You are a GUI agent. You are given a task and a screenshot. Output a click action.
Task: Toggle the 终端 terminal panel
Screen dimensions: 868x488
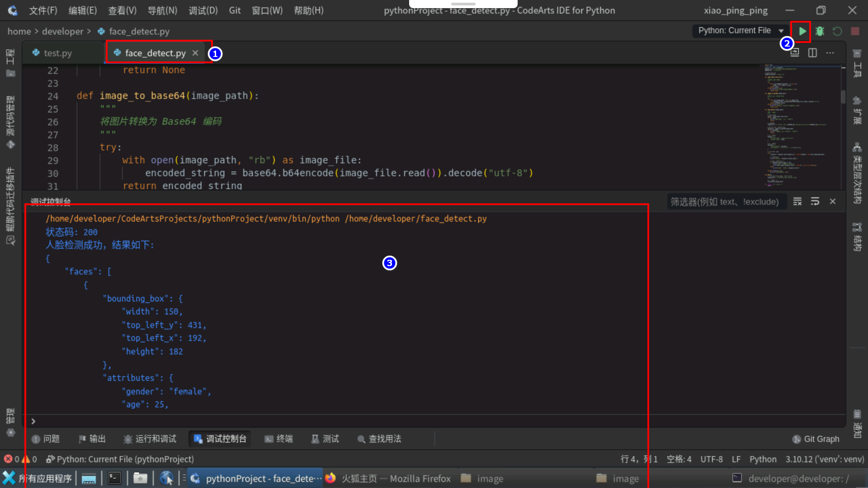[279, 439]
